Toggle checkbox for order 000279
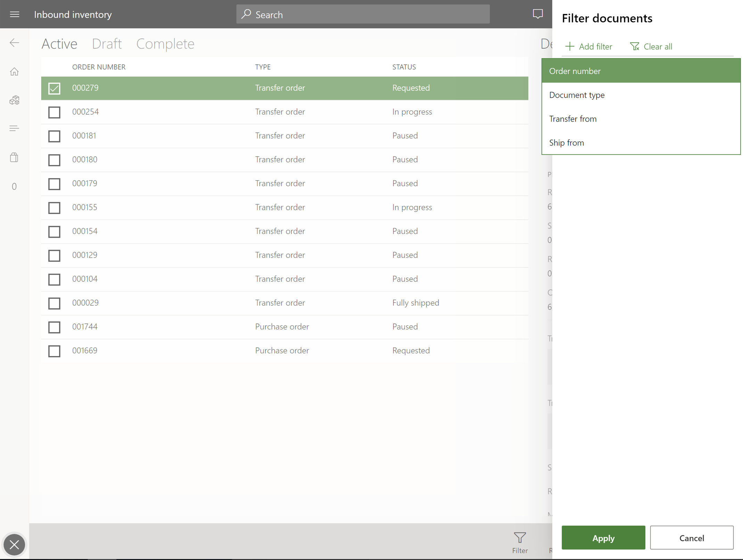The image size is (743, 560). click(54, 88)
